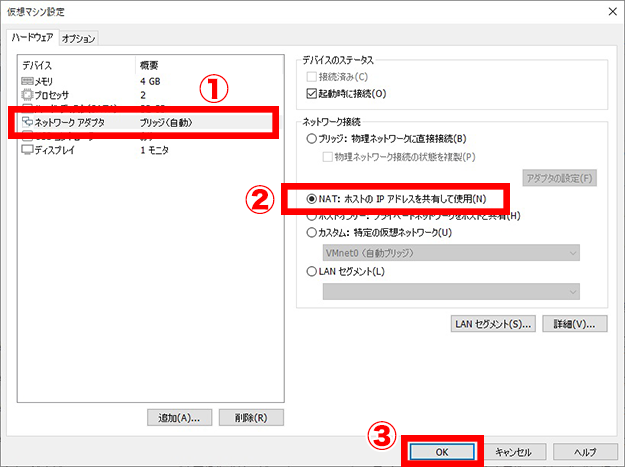Click the デバイス column header
The width and height of the screenshot is (625, 467).
(37, 65)
